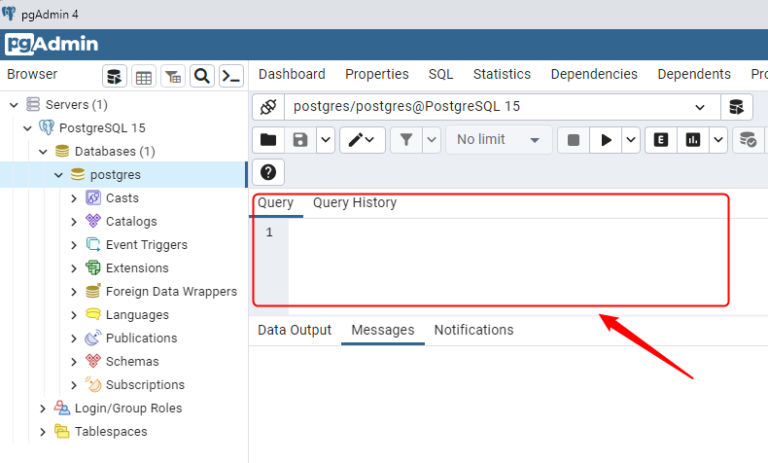Viewport: 768px width, 463px height.
Task: Click the Open File folder icon
Action: [268, 140]
